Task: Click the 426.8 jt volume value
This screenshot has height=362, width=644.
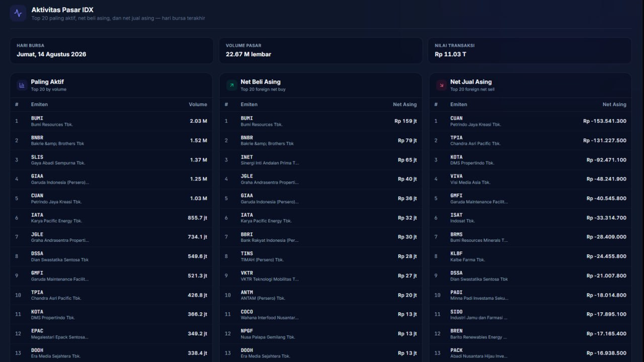Action: click(197, 295)
